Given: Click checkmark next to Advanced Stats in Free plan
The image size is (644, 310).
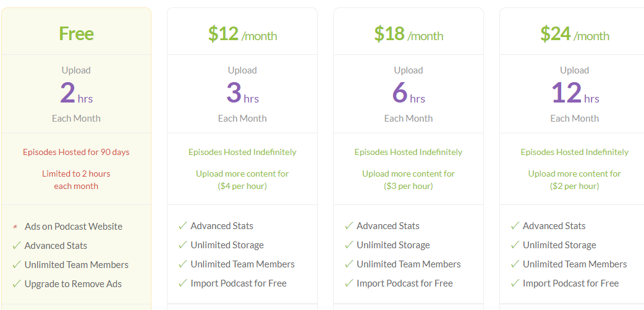Looking at the screenshot, I should (x=17, y=246).
